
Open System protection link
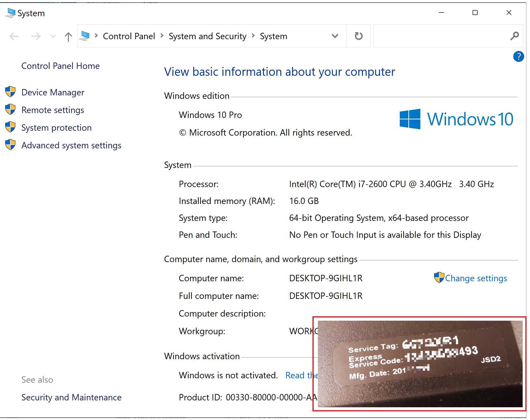click(x=57, y=128)
